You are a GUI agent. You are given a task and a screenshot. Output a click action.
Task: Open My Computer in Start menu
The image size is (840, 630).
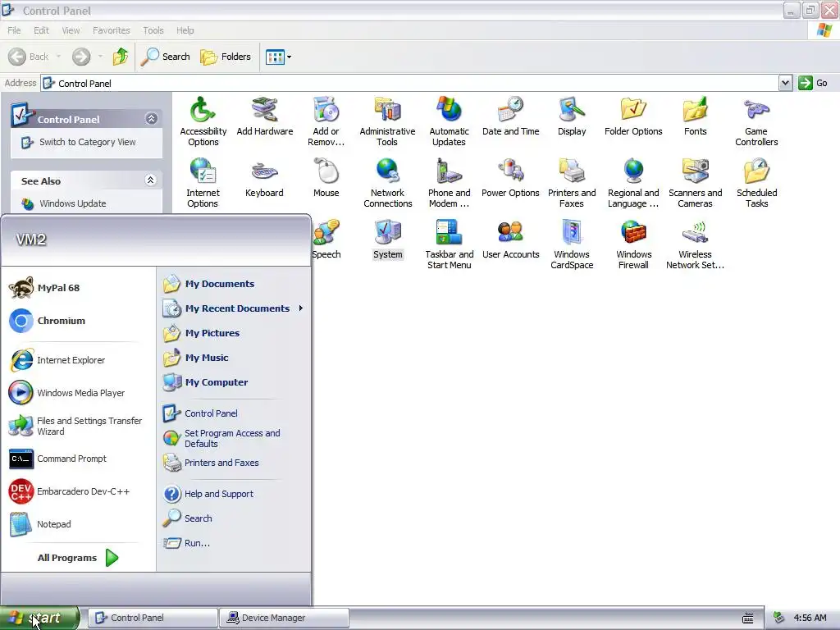pos(234,382)
